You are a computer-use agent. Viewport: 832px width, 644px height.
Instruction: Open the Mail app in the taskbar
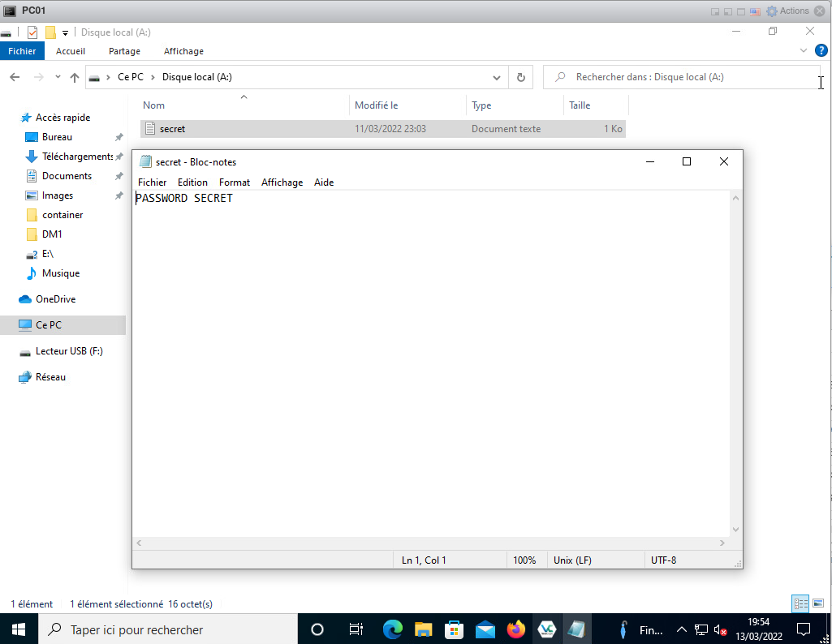point(485,629)
